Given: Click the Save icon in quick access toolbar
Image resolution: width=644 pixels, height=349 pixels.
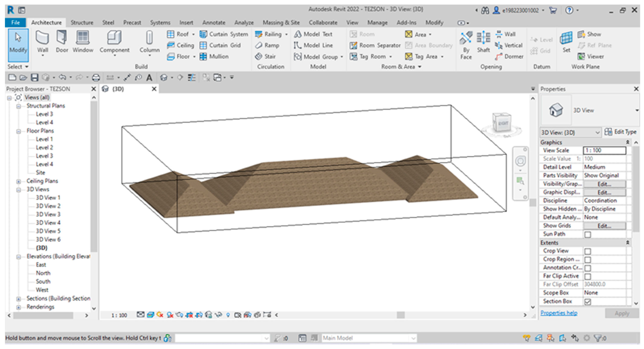Looking at the screenshot, I should pos(34,78).
